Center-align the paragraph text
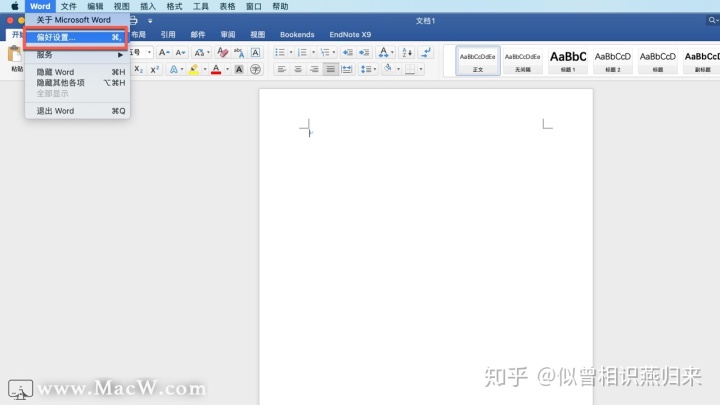720x405 pixels. [x=298, y=69]
